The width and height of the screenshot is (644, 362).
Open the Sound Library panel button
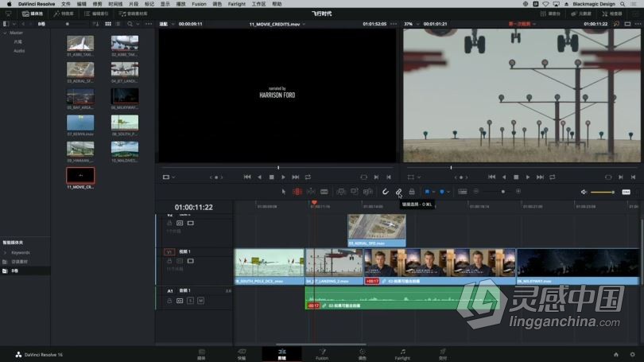[133, 14]
